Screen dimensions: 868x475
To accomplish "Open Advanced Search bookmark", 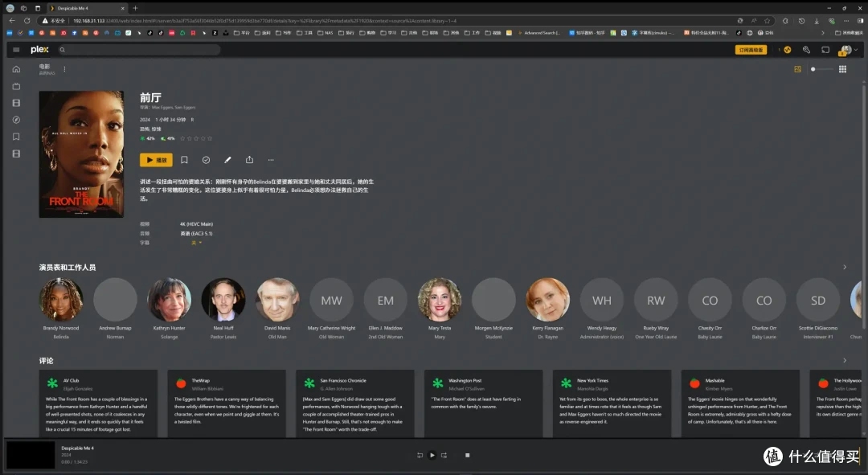I will click(538, 33).
